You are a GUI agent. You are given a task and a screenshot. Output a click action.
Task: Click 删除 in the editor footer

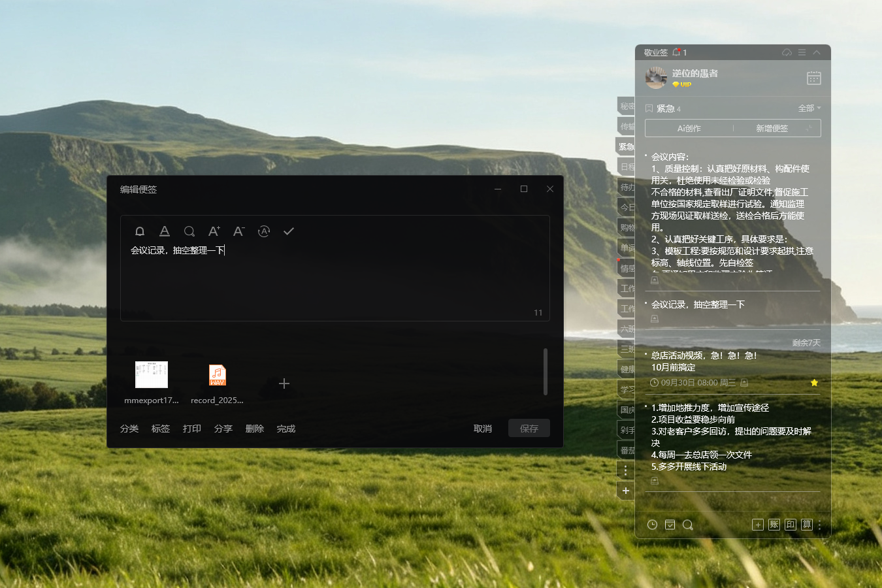click(255, 429)
